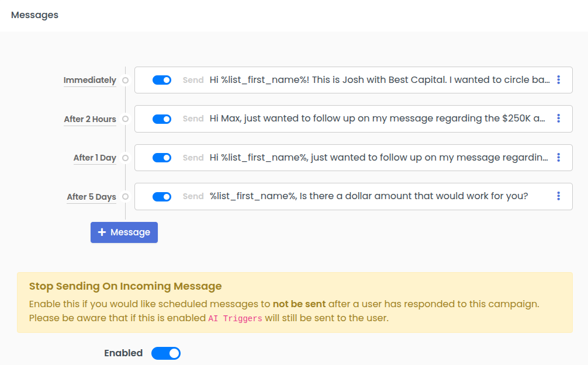The height and width of the screenshot is (365, 588).
Task: Click the After 5 Days schedule label
Action: pos(91,196)
